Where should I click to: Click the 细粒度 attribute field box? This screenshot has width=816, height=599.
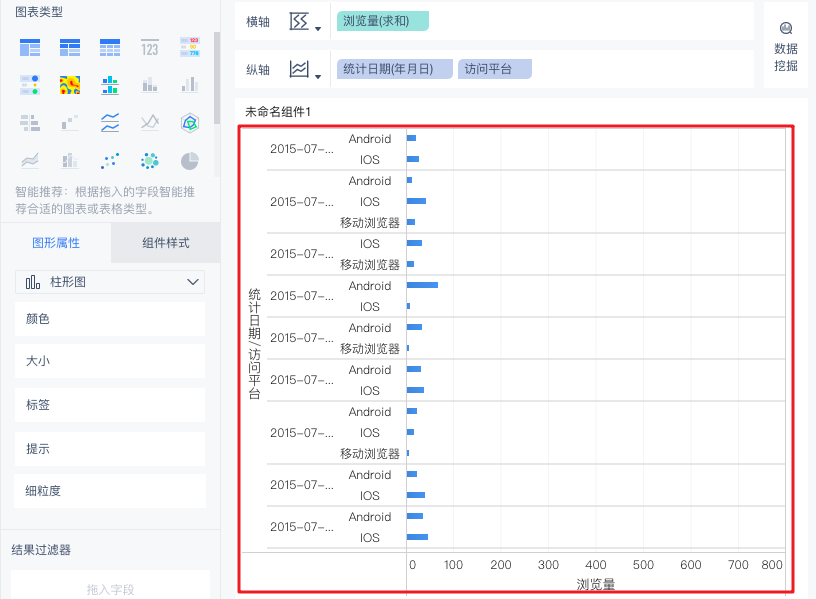[110, 491]
